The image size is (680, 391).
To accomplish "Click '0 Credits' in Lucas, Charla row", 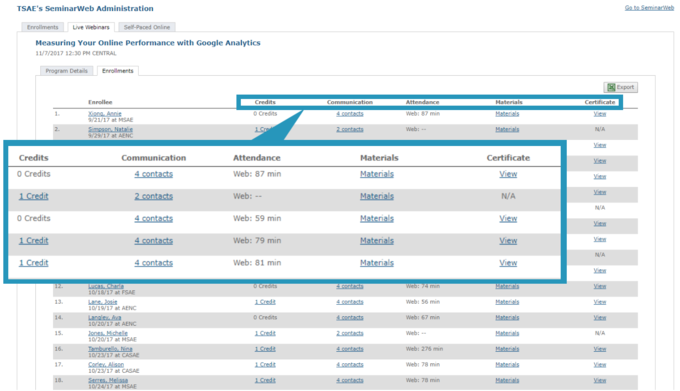I will tap(265, 286).
